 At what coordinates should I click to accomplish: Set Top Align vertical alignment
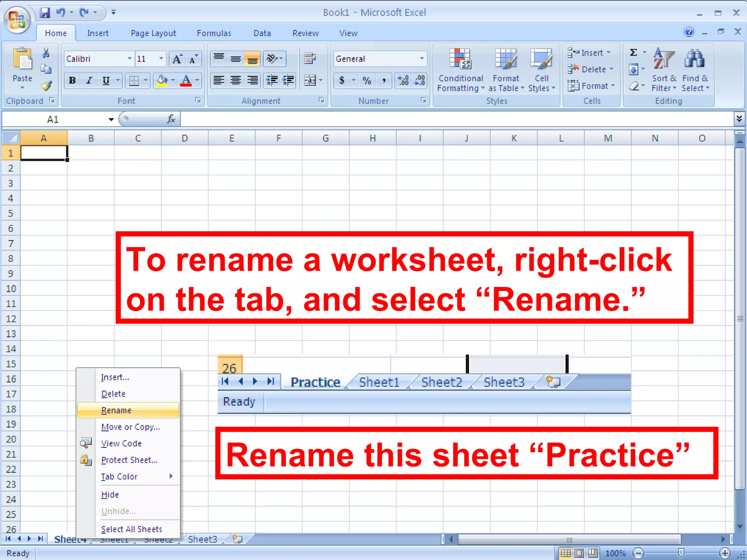(x=219, y=59)
